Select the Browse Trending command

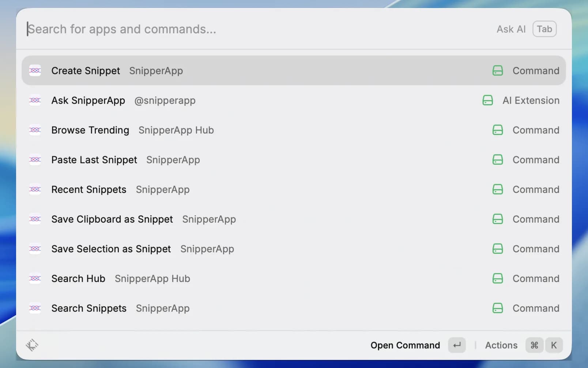tap(294, 130)
